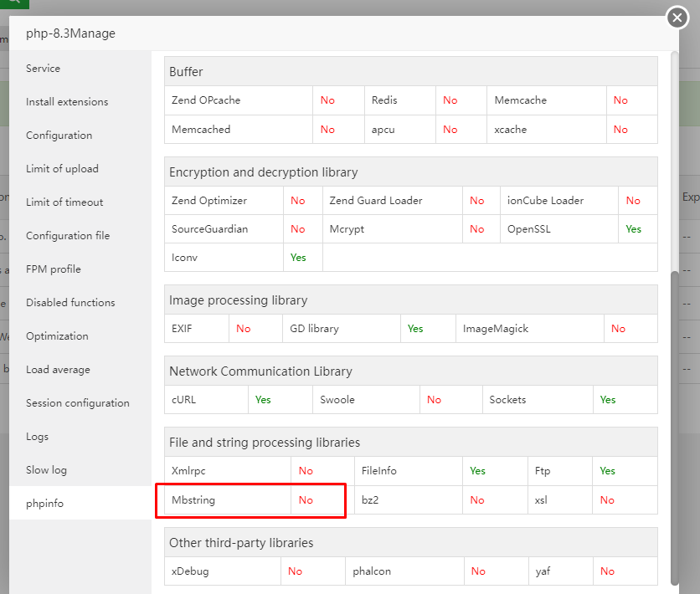Click the OpenSSL Yes status cell

tap(633, 229)
